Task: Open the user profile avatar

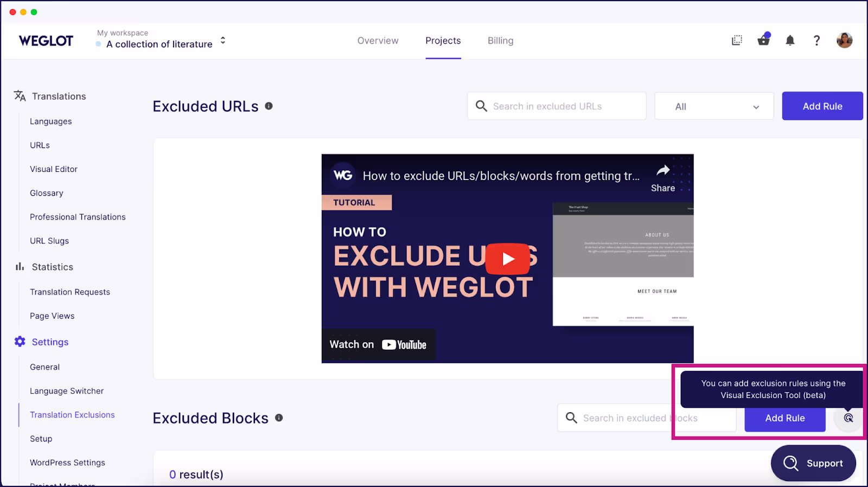Action: 845,40
